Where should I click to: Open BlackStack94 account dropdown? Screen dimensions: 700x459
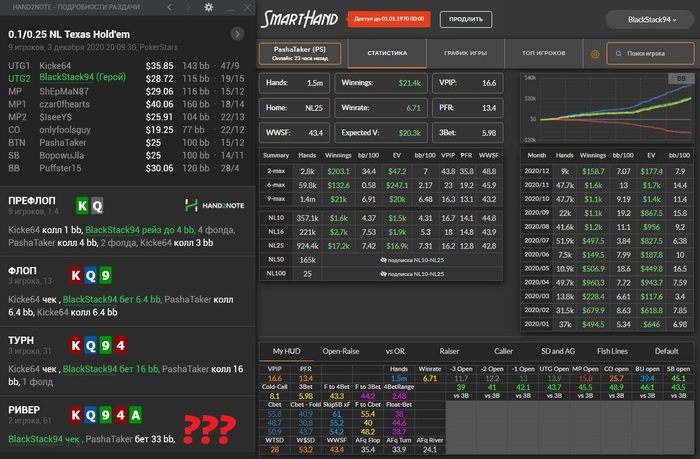650,20
